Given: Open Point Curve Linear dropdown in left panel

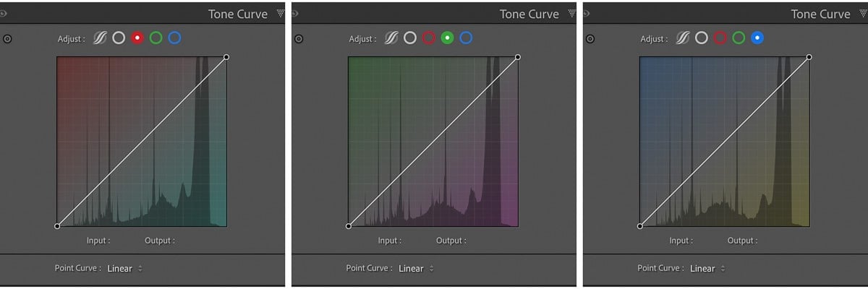Looking at the screenshot, I should click(125, 268).
